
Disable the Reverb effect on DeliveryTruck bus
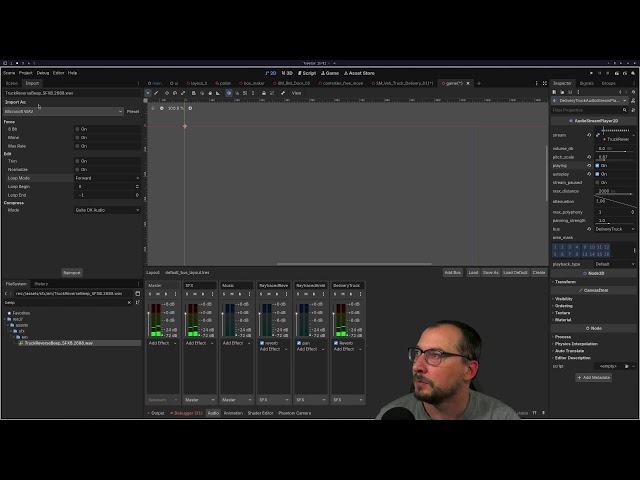tap(336, 343)
